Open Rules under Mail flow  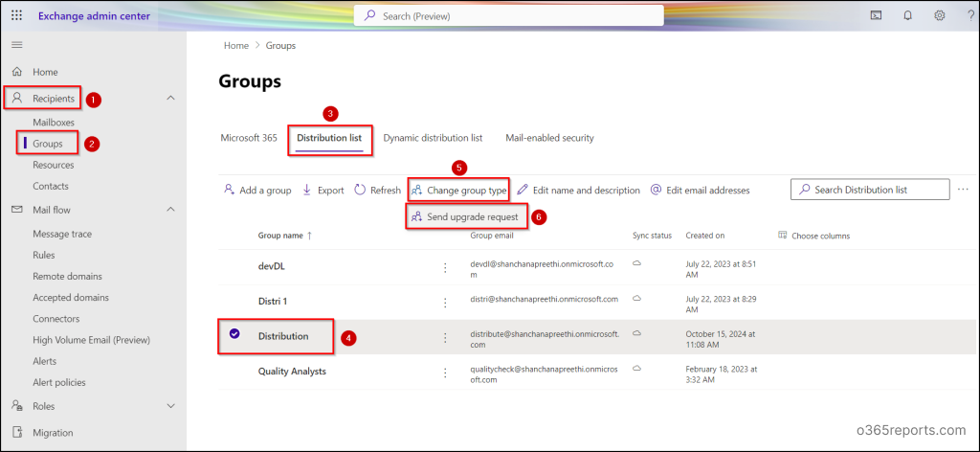(x=44, y=255)
